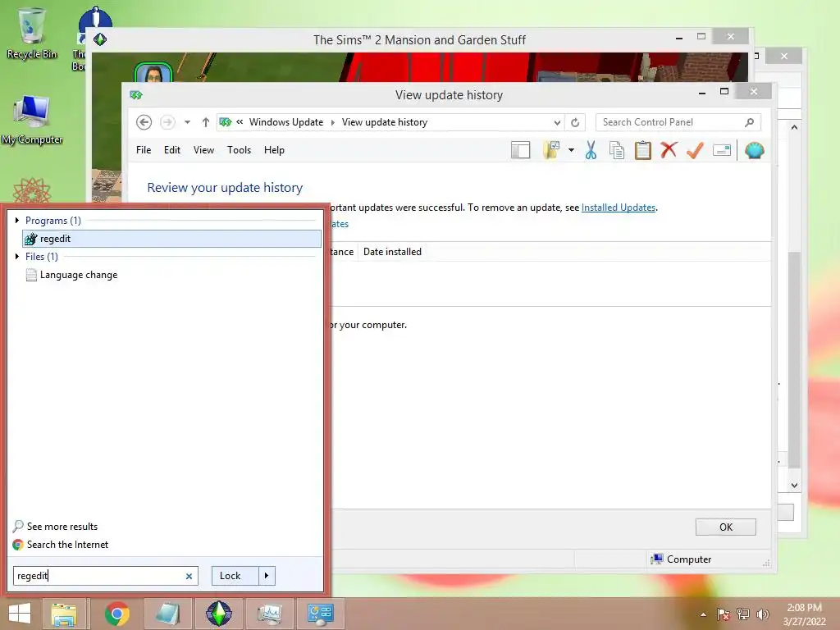
Task: Collapse the Files (1) group
Action: [17, 257]
